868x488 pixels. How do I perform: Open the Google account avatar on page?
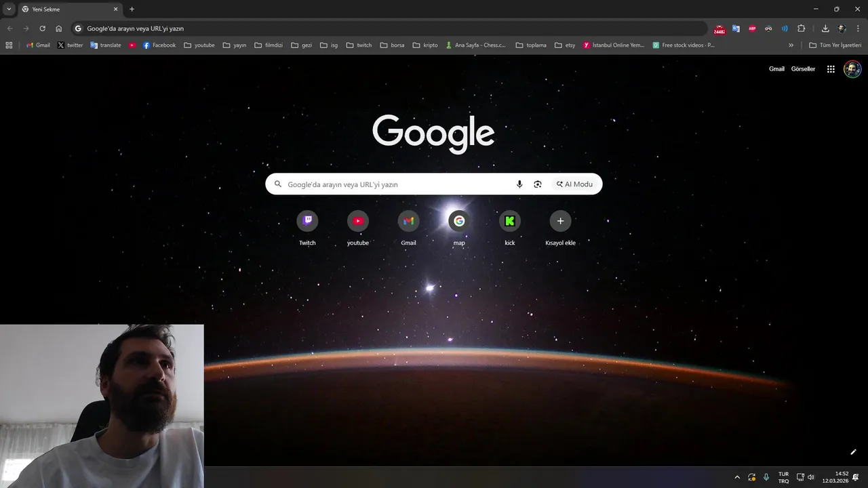(x=852, y=69)
